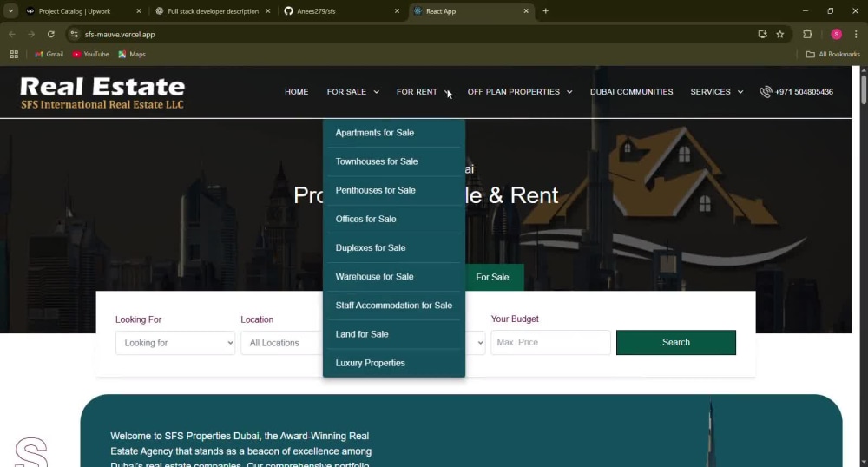Expand the FOR RENT nav menu
Screen dimensions: 868x467
click(x=424, y=92)
